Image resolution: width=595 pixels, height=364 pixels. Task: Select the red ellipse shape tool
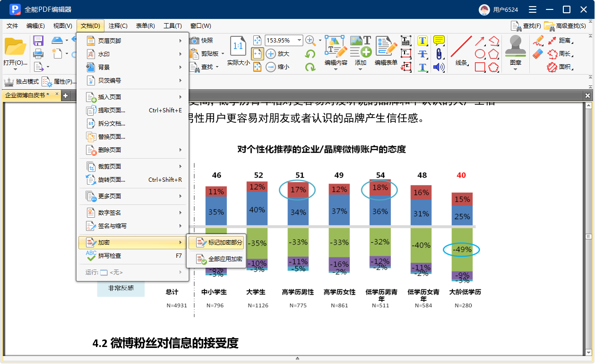pos(480,54)
